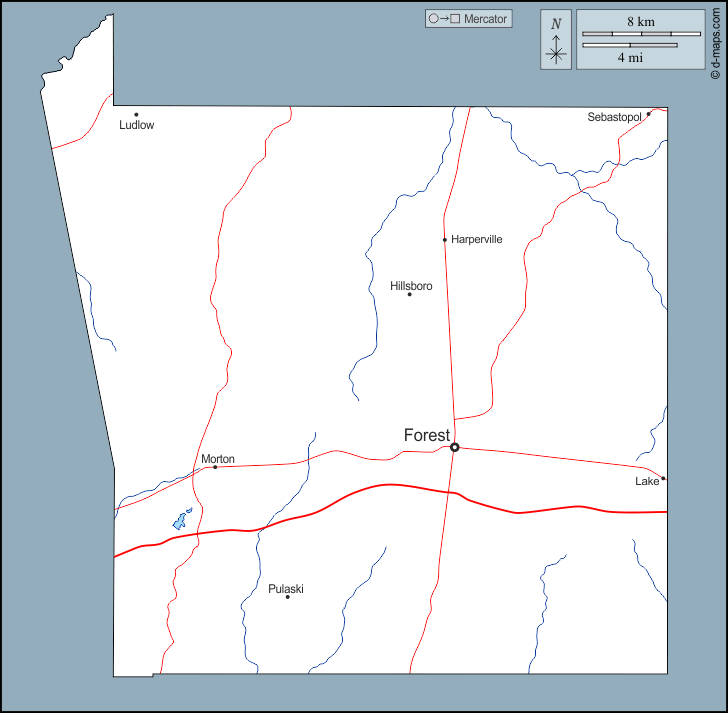Click the Pulaski town dot marker
This screenshot has width=728, height=713.
pos(288,597)
